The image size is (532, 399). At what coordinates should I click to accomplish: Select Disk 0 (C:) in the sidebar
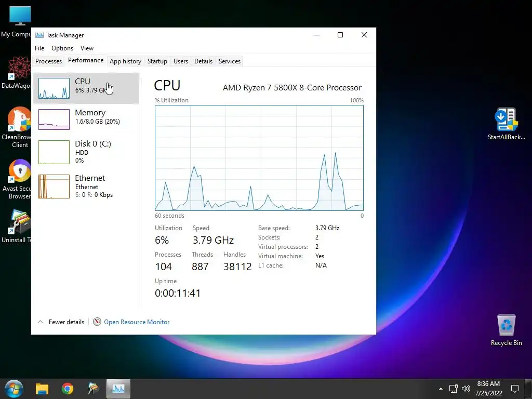(86, 152)
